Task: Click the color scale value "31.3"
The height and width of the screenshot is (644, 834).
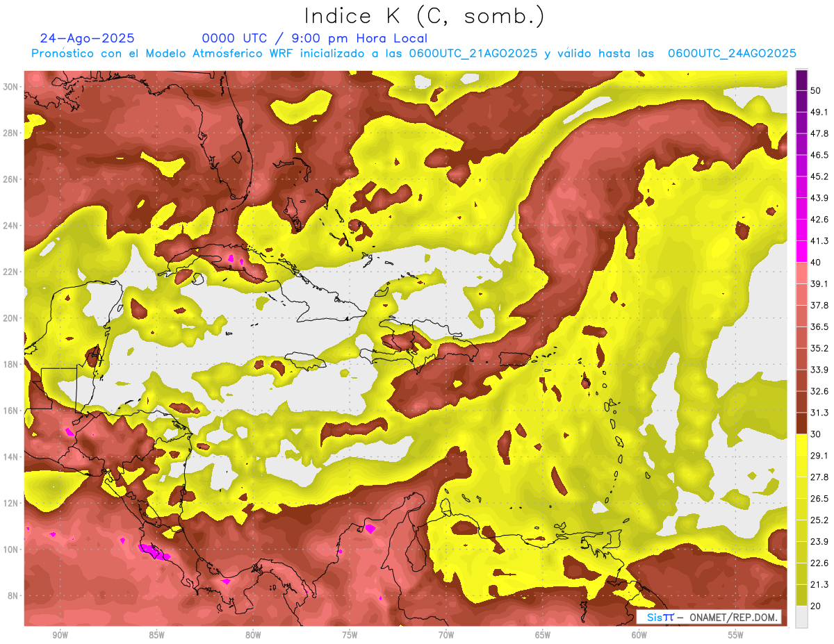Action: [819, 413]
